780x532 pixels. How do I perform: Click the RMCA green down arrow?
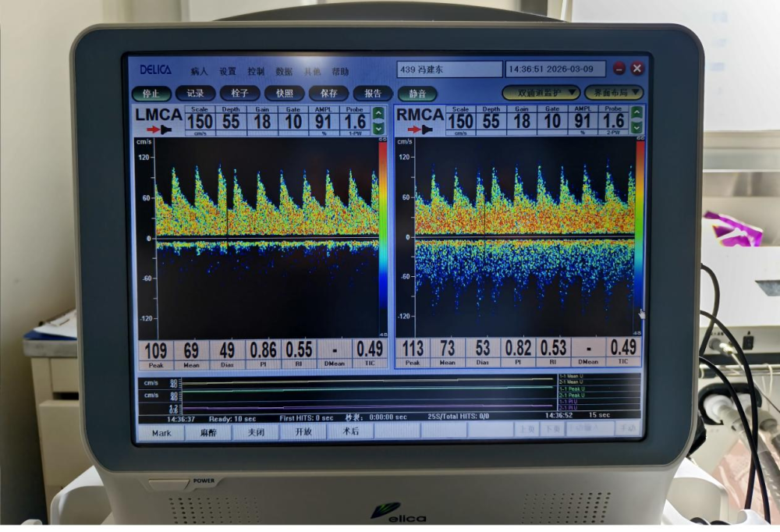tap(636, 127)
